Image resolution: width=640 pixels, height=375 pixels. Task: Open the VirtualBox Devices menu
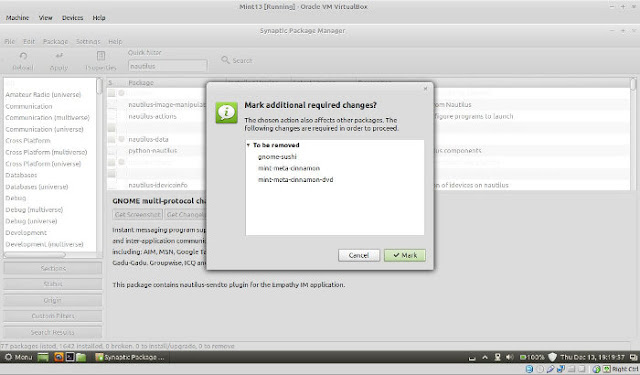[72, 18]
